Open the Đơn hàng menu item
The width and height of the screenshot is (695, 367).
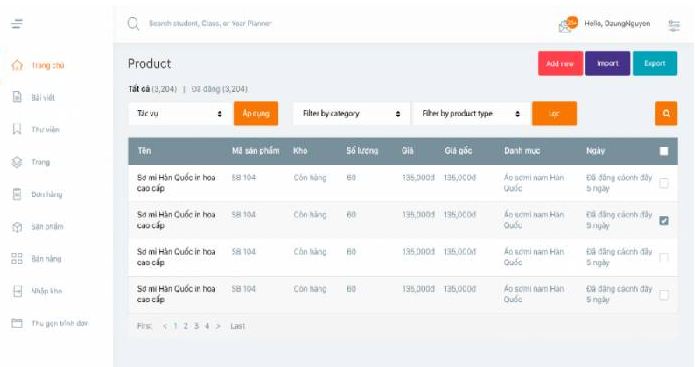click(x=47, y=194)
